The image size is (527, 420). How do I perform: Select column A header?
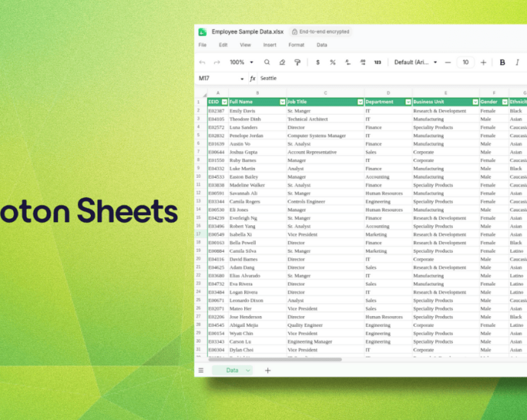pos(218,93)
